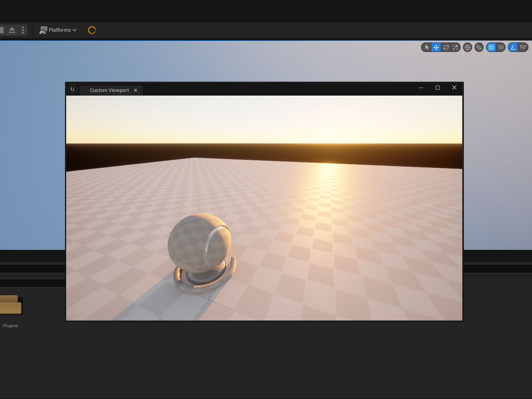532x399 pixels.
Task: Open the Plugins folder in Content Browser
Action: [10, 305]
